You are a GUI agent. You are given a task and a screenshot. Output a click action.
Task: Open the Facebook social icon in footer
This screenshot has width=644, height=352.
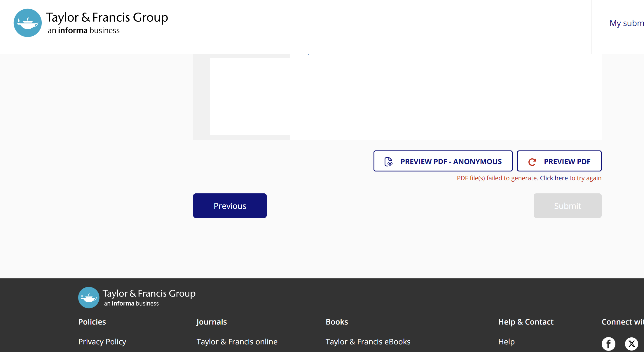click(608, 344)
